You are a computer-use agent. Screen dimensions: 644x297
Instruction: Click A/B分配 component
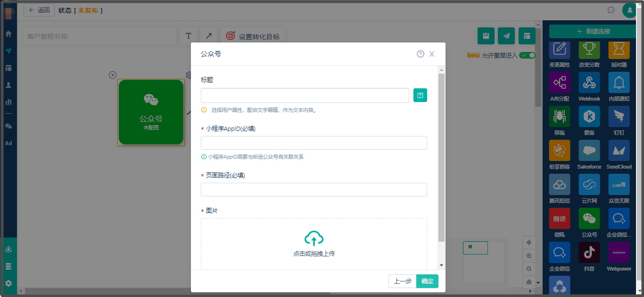(x=560, y=83)
